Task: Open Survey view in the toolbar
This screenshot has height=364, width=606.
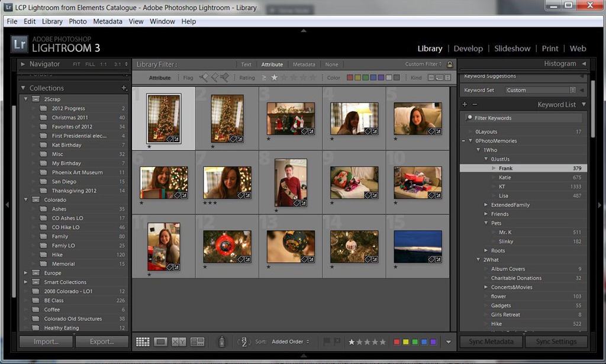Action: pos(197,342)
